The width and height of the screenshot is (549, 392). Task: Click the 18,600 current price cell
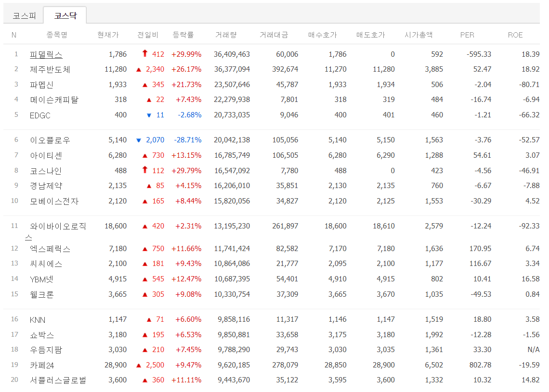point(116,226)
